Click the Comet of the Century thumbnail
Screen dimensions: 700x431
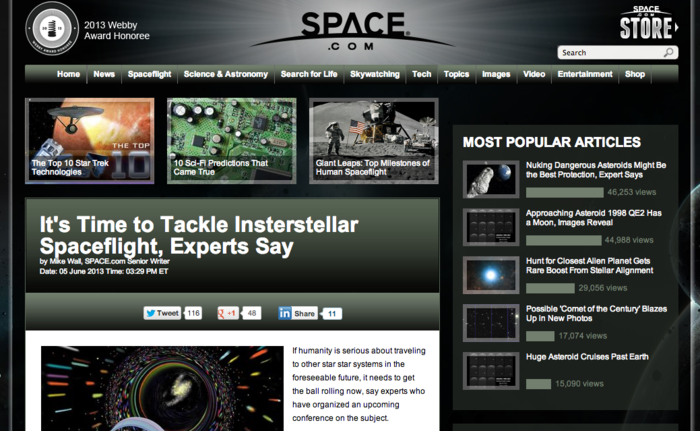point(491,322)
